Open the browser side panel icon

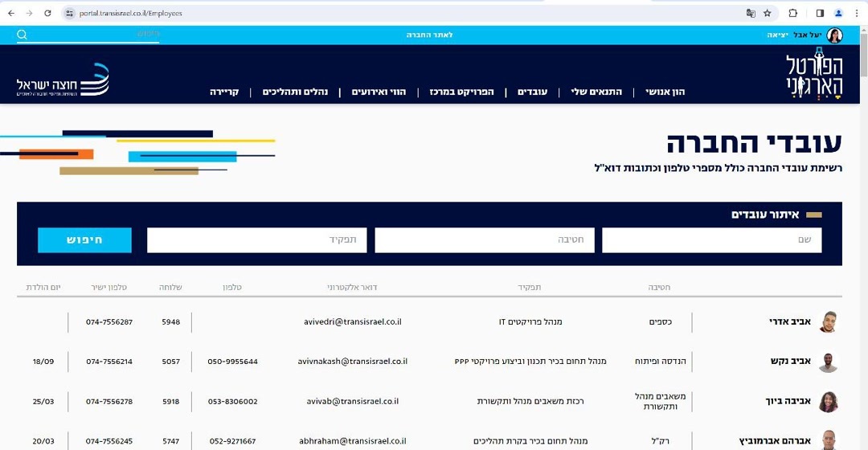tap(820, 14)
